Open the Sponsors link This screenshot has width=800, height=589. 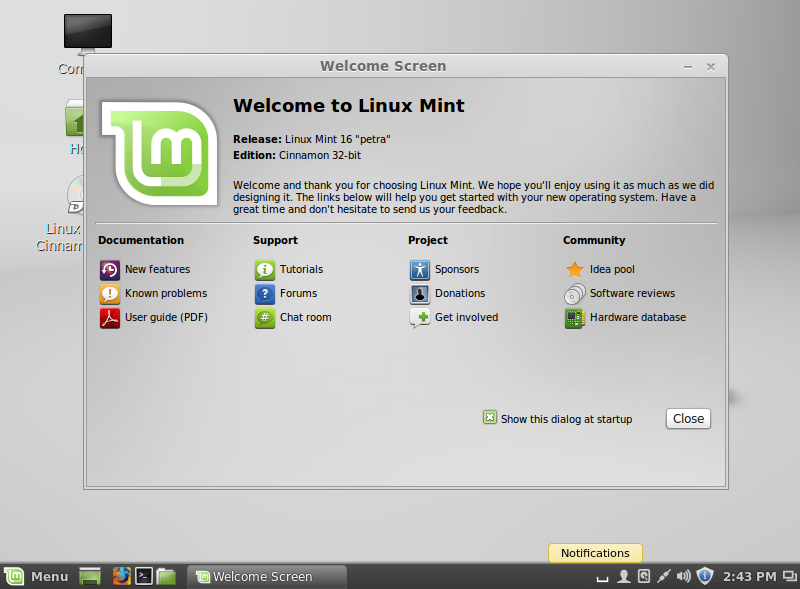tap(457, 269)
